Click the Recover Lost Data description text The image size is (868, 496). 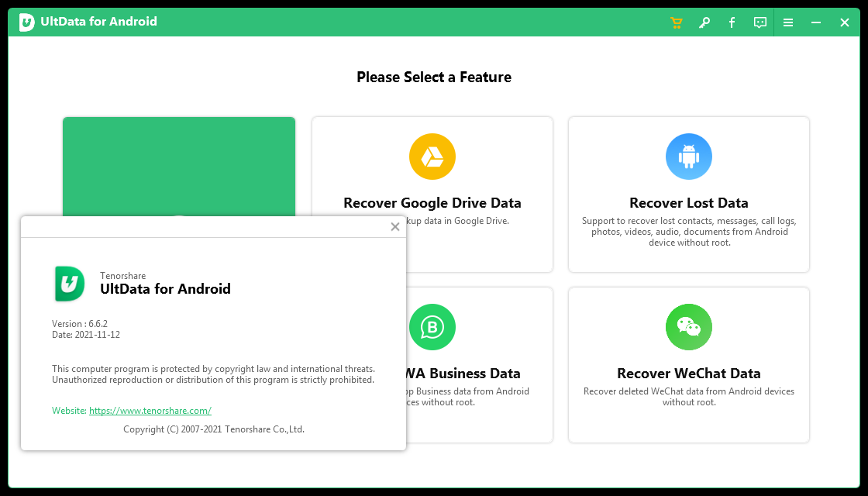coord(689,232)
